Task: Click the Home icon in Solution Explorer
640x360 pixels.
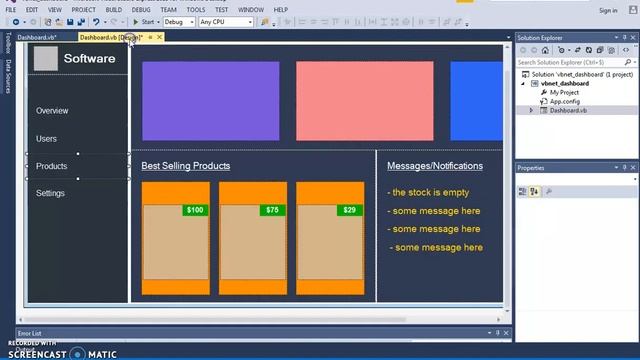Action: 545,50
